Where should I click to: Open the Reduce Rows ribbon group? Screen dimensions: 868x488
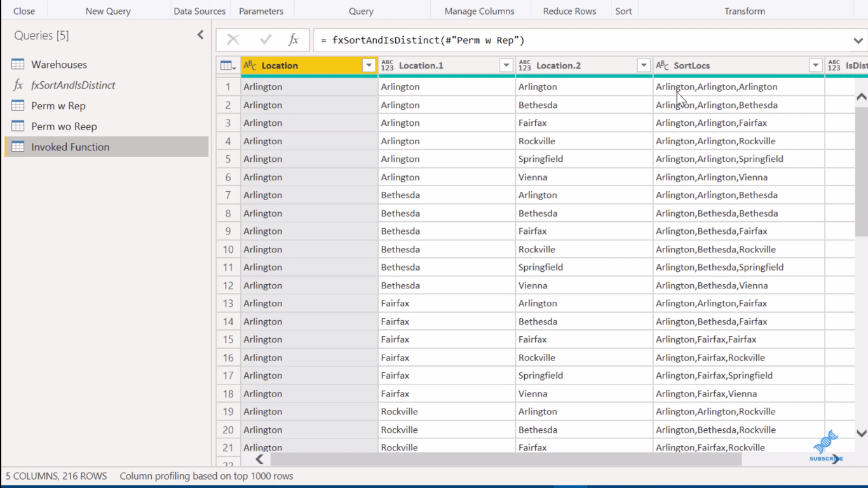pyautogui.click(x=570, y=11)
